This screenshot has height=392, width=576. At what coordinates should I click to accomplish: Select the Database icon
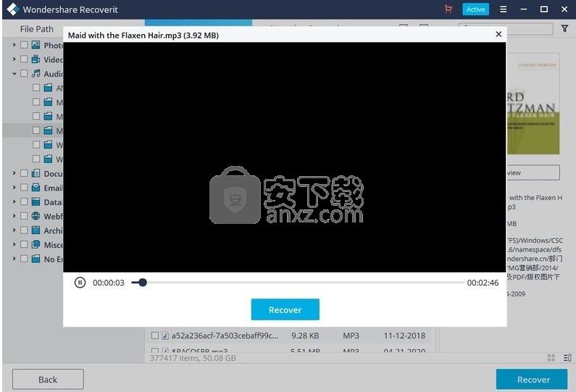(x=36, y=201)
